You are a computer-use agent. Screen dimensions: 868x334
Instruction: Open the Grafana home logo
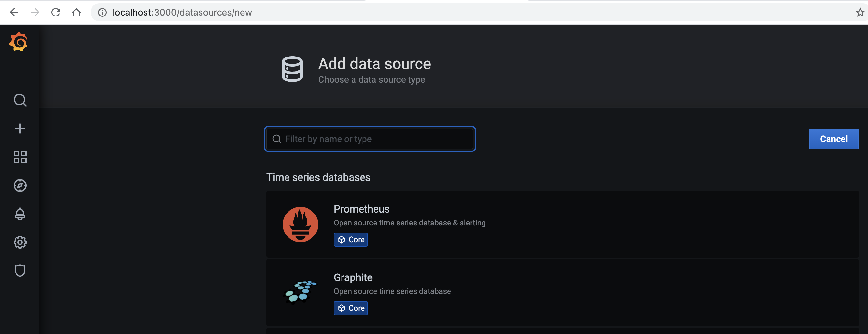click(18, 42)
